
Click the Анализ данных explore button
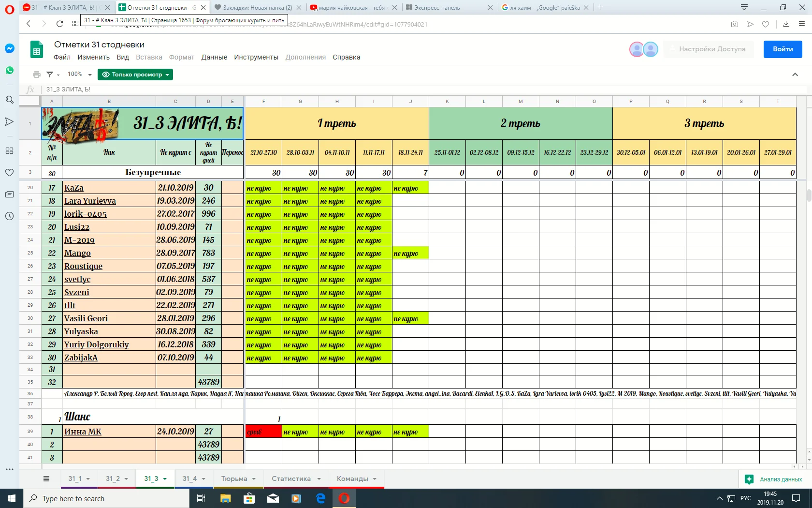point(774,479)
